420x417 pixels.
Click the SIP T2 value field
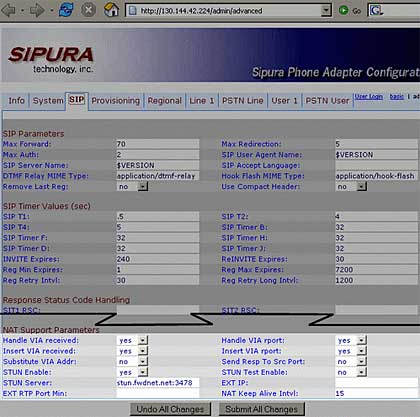376,217
